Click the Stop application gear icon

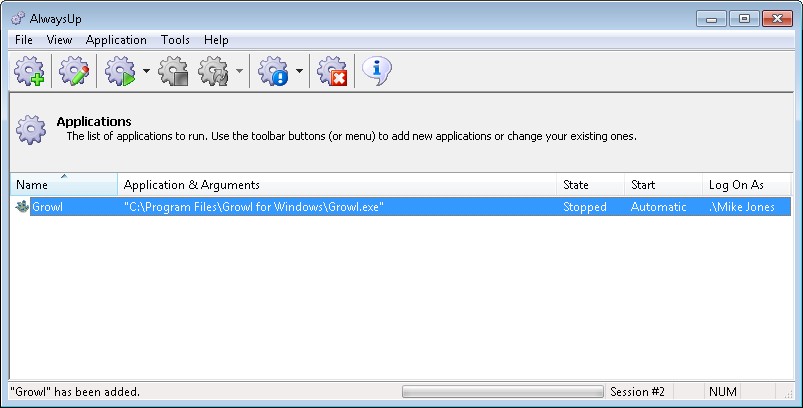tap(173, 71)
